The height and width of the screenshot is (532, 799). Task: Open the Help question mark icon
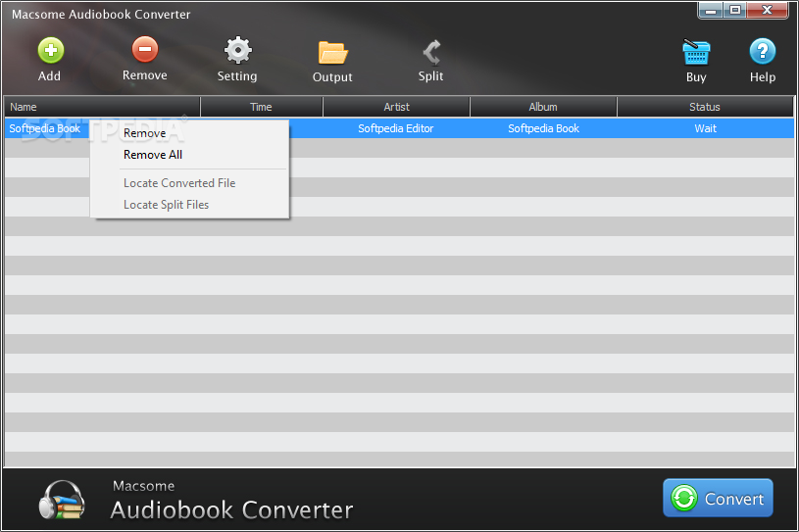[763, 51]
